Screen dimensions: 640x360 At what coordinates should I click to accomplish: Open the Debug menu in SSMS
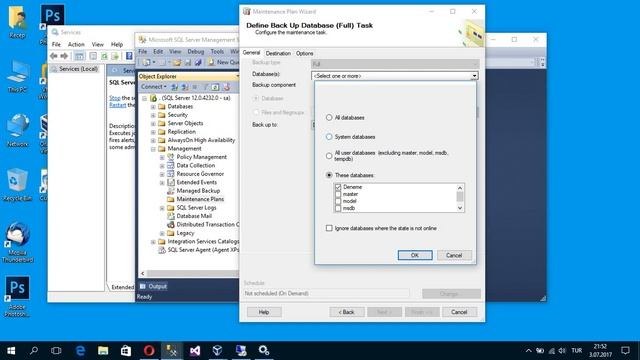pos(196,51)
